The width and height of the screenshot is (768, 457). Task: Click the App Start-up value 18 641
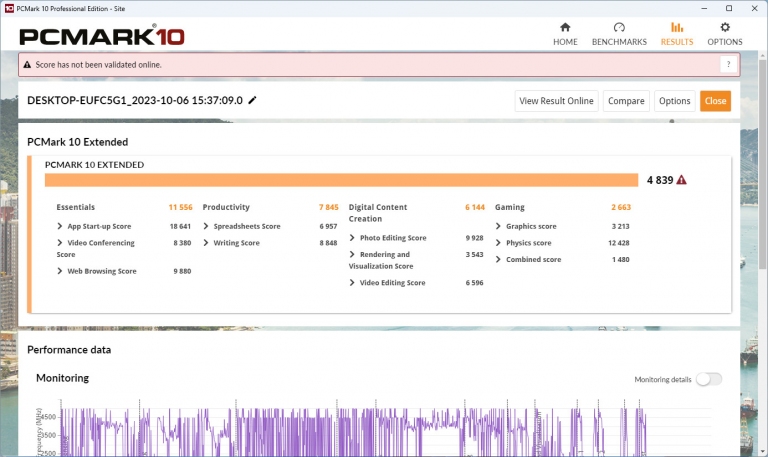(x=180, y=226)
